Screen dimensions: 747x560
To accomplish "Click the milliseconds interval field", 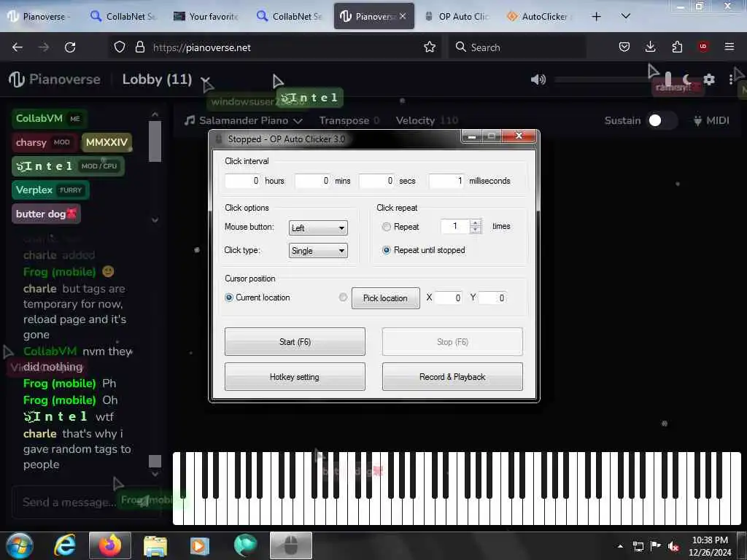I will tap(446, 181).
